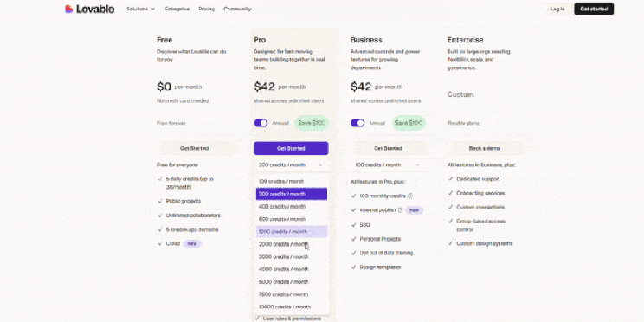Viewport: 644px width, 322px height.
Task: Click the 5 lovable.app domains feature
Action: [x=192, y=229]
